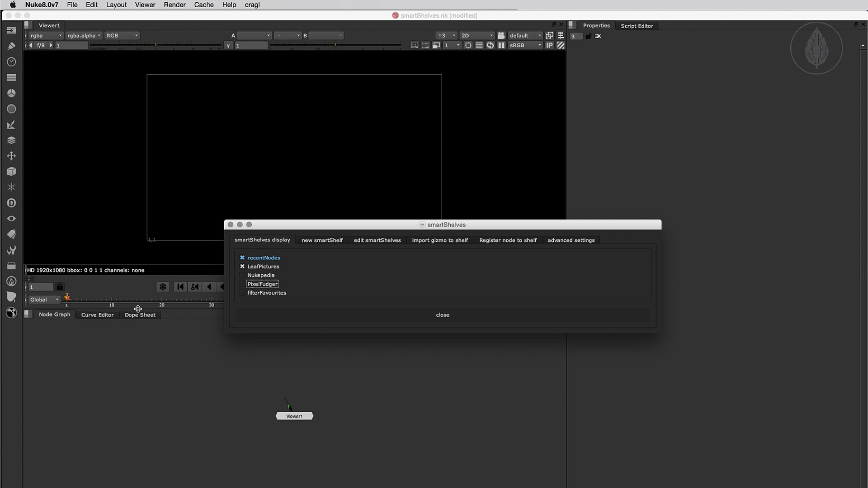Enable the filterFavourites shelf checkbox
The width and height of the screenshot is (868, 488).
point(242,293)
